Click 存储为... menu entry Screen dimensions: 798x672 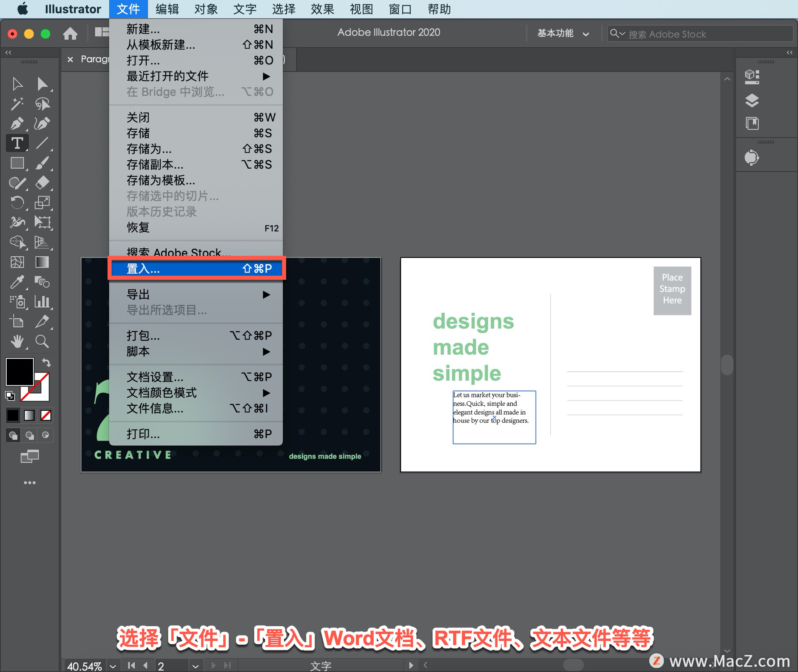coord(150,149)
